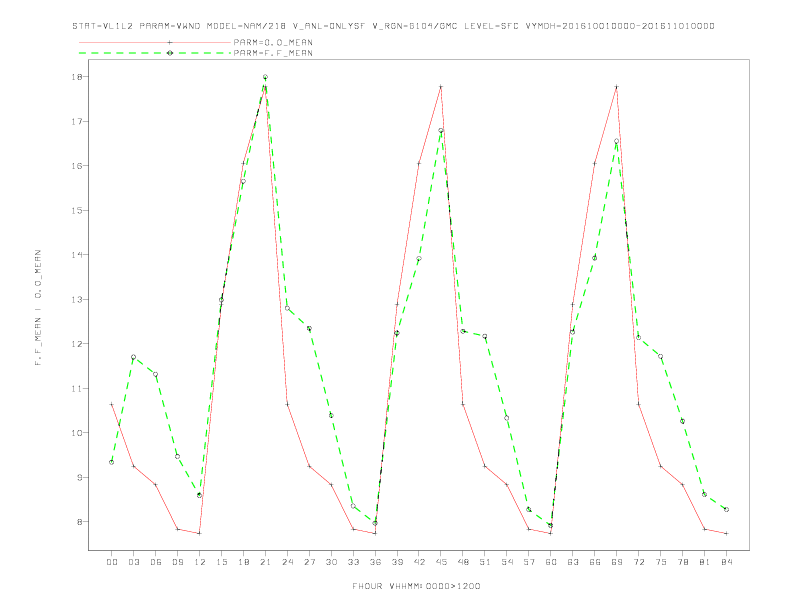Screen dimensions: 792x612
Task: Click x-axis tick label 03
Action: coord(133,562)
